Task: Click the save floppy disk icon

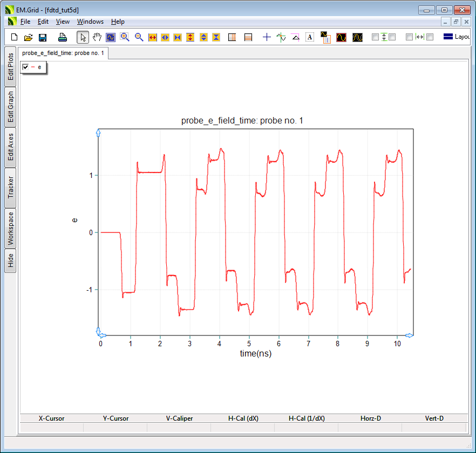Action: pyautogui.click(x=43, y=37)
